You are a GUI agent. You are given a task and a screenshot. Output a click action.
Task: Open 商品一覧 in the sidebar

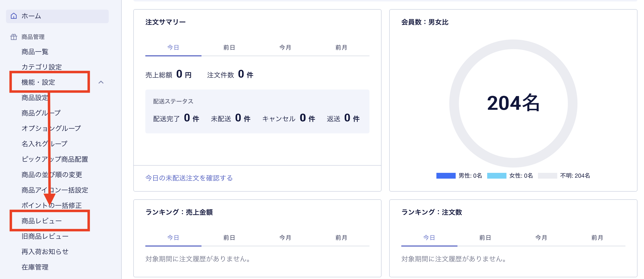(x=35, y=52)
